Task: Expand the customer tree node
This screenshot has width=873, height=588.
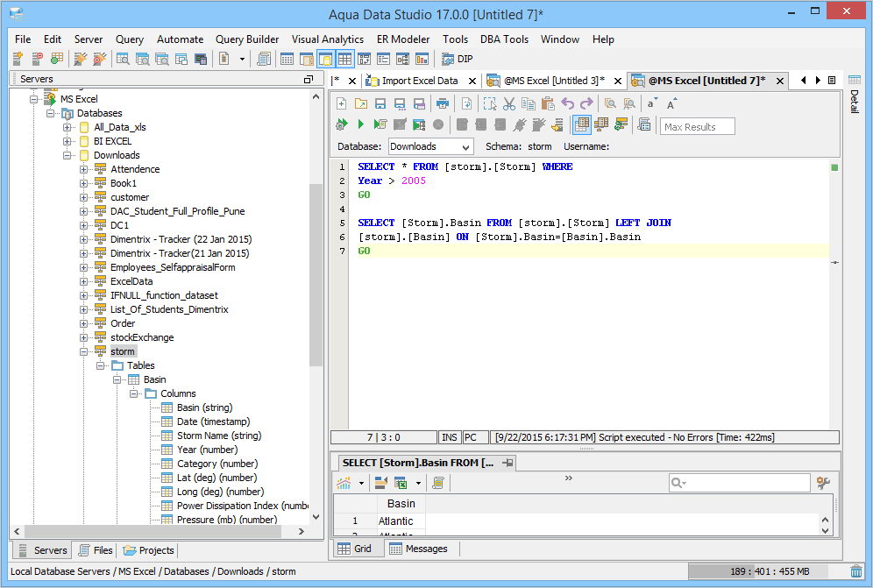Action: click(84, 197)
